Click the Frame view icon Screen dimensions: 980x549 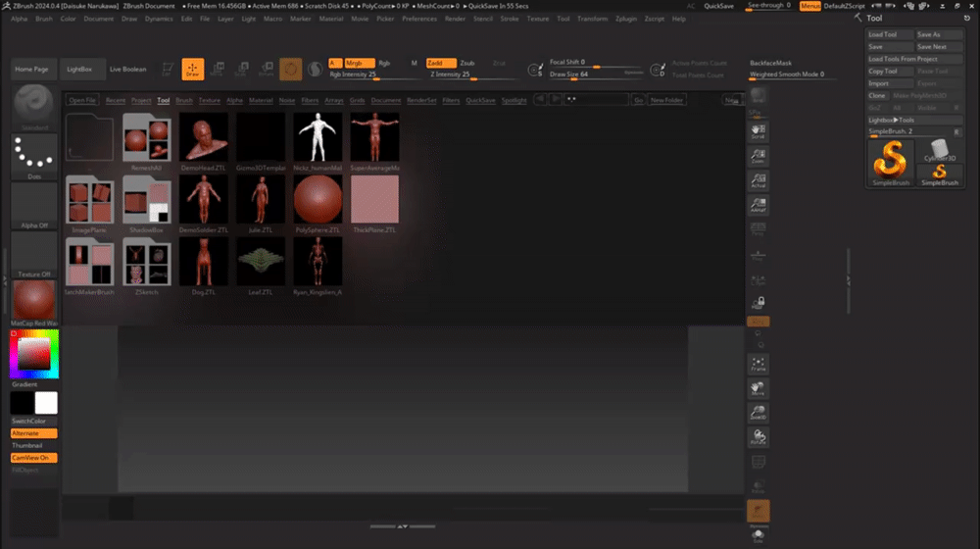point(758,365)
